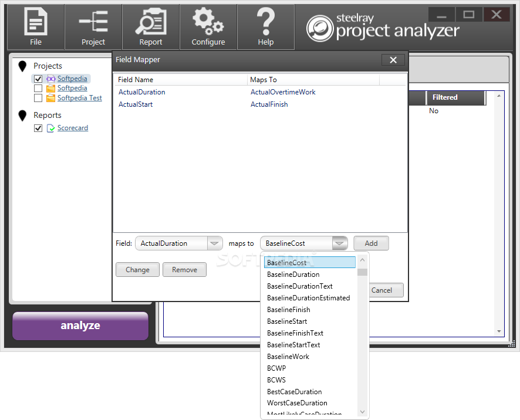
Task: Select the ActualDuration mapping row
Action: click(261, 92)
